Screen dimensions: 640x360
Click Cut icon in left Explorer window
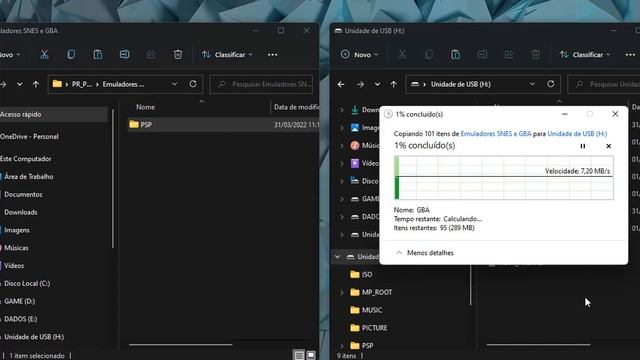44,55
